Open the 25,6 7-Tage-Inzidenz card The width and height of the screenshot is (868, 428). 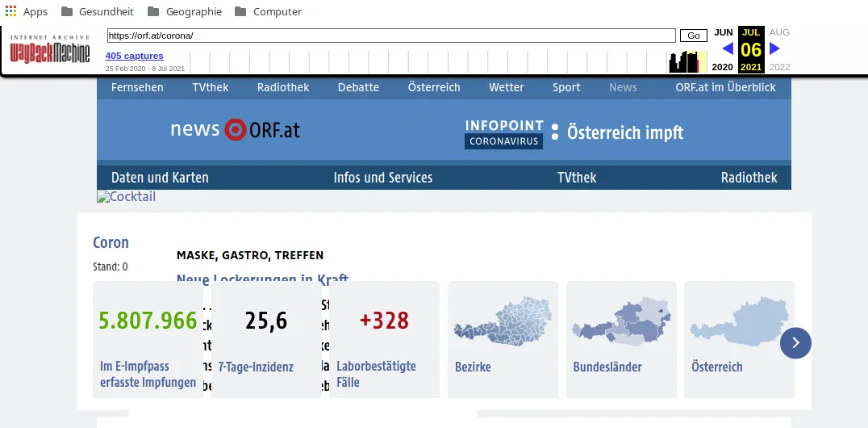pos(266,339)
